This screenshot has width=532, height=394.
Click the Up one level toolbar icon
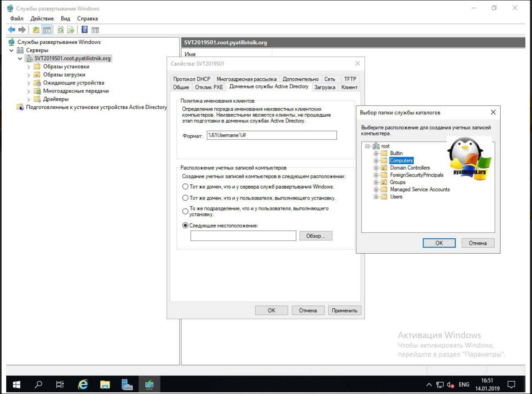[36, 29]
